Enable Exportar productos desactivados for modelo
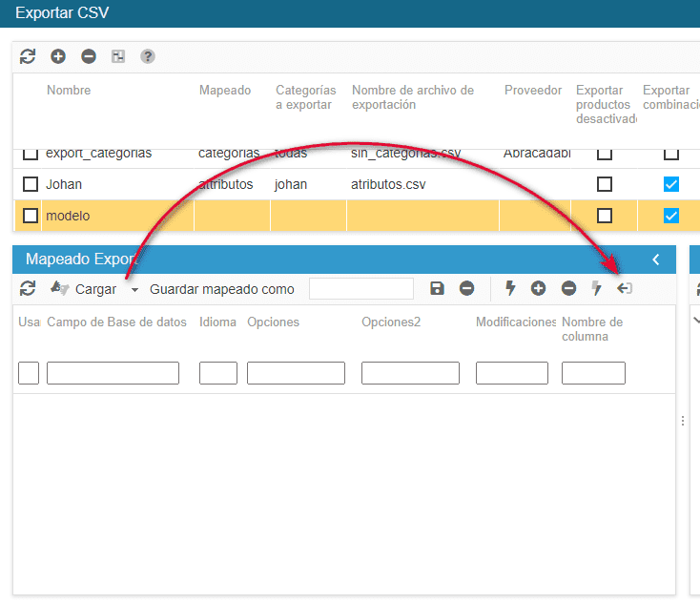The image size is (700, 603). [604, 216]
